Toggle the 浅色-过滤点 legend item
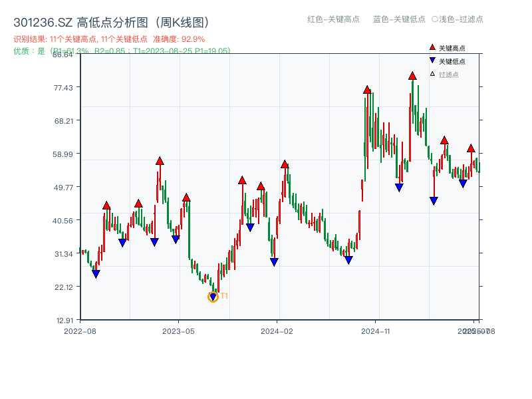 (x=458, y=20)
